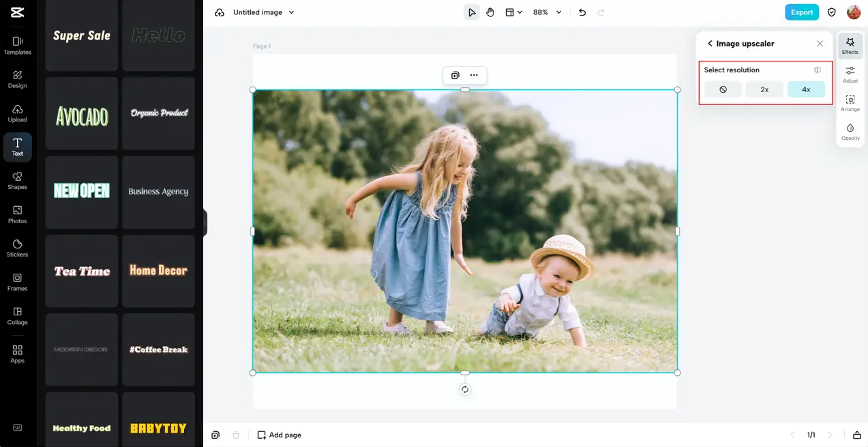This screenshot has width=868, height=447.
Task: Collapse the left text panel
Action: click(x=205, y=222)
